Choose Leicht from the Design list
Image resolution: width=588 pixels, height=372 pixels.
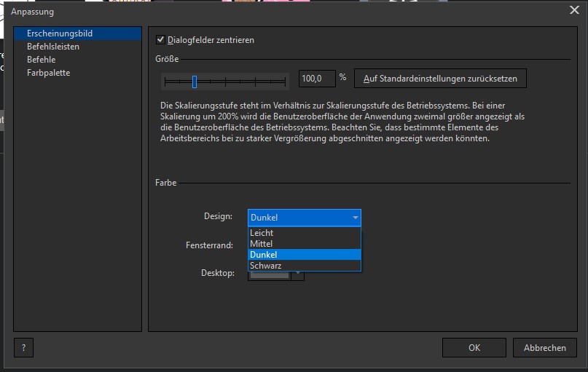tap(304, 233)
